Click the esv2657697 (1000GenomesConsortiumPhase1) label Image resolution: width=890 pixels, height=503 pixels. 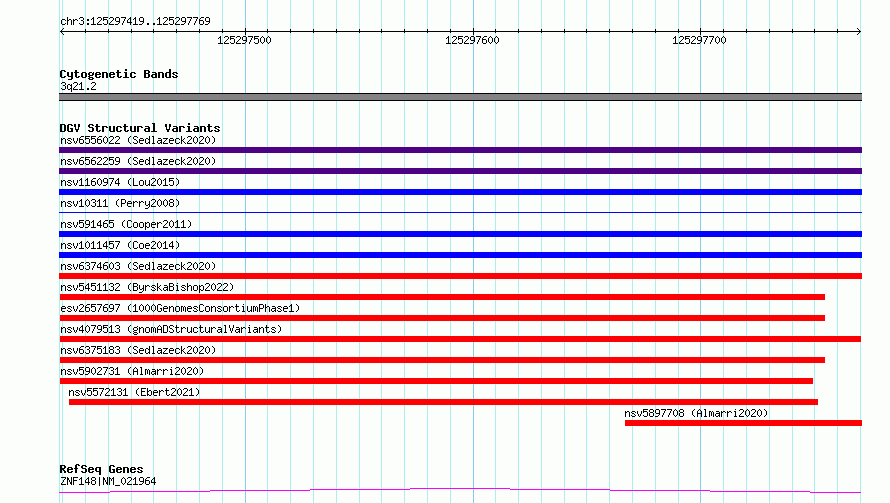(x=180, y=308)
